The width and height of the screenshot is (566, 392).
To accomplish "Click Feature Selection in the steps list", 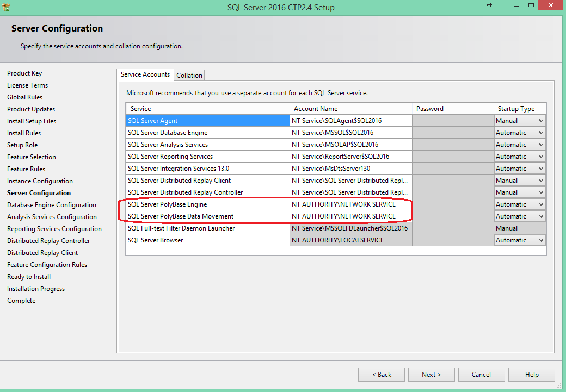I will pyautogui.click(x=32, y=157).
